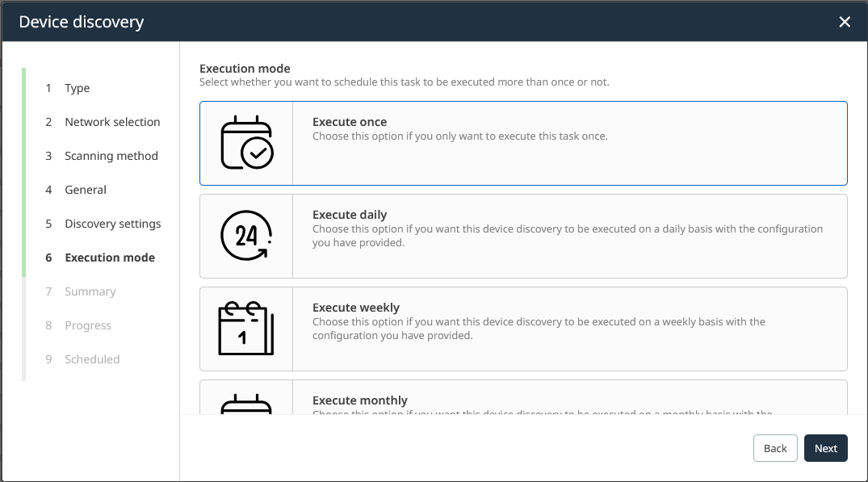Click the Summary step in sidebar
Viewport: 868px width, 482px height.
[90, 291]
